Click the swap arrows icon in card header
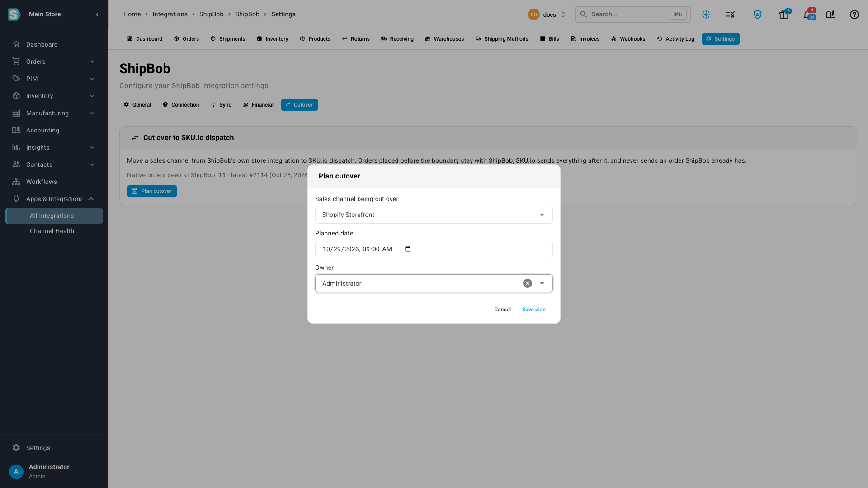 135,138
